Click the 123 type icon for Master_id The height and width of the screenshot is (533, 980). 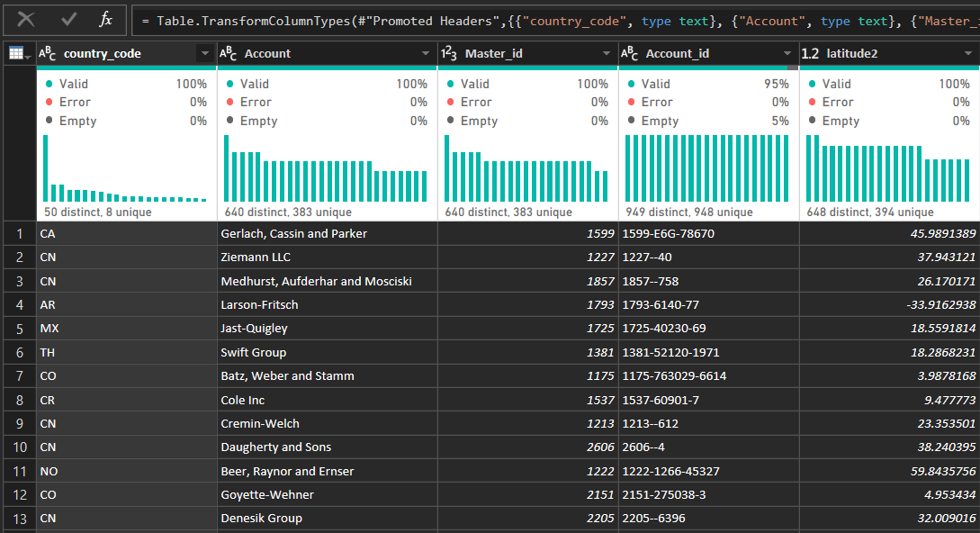pos(449,54)
